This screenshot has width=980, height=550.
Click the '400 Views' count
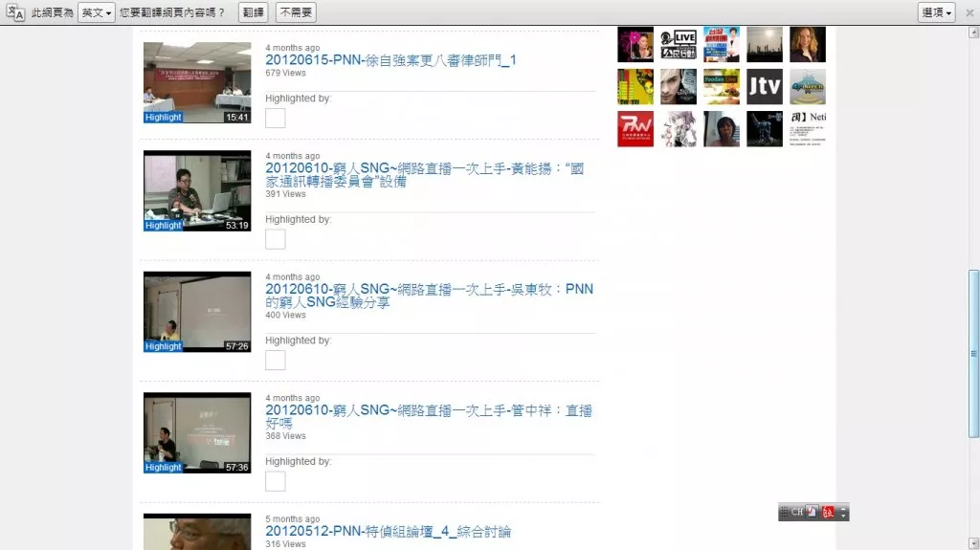285,315
